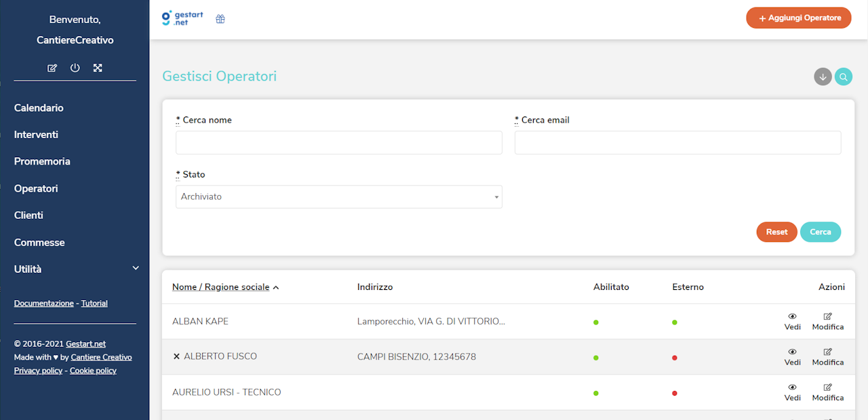
Task: Click the gray download arrow icon
Action: pyautogui.click(x=823, y=77)
